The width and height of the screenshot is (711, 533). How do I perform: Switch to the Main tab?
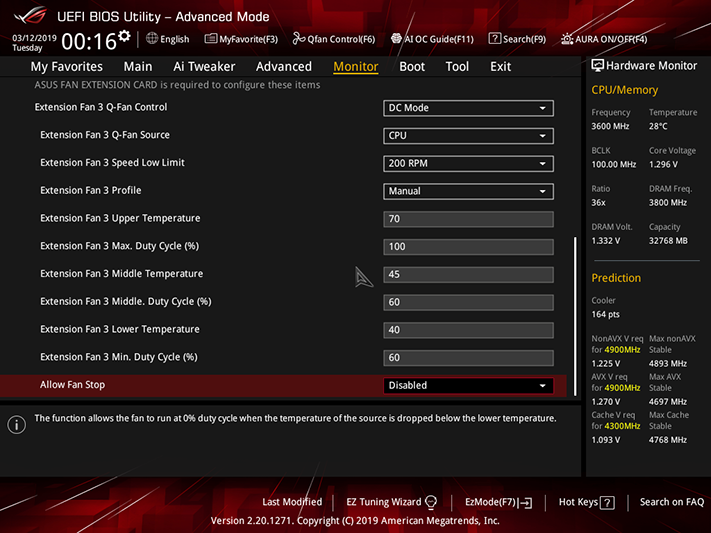138,67
